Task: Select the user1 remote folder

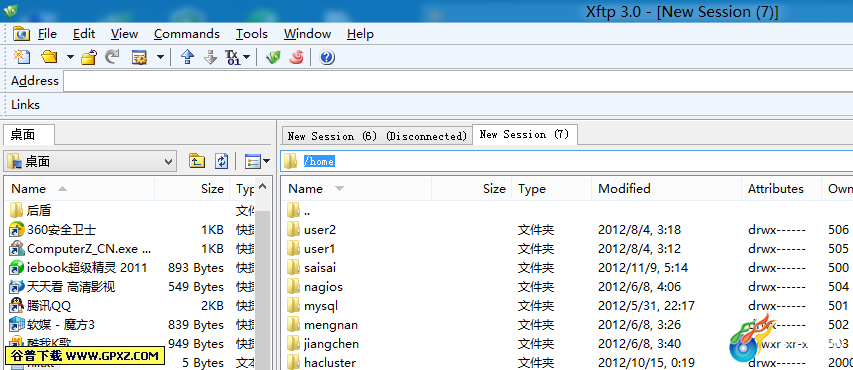Action: click(x=320, y=249)
